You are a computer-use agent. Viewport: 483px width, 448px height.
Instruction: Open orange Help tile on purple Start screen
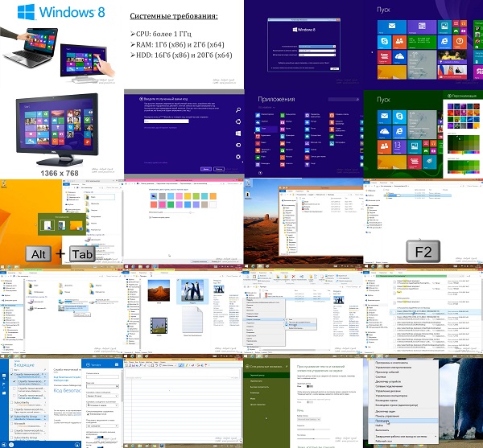pyautogui.click(x=460, y=42)
